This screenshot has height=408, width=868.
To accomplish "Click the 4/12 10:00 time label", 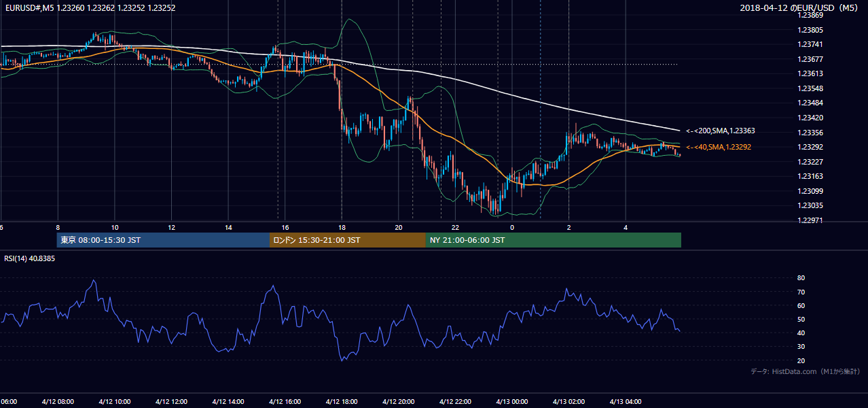I will click(115, 401).
